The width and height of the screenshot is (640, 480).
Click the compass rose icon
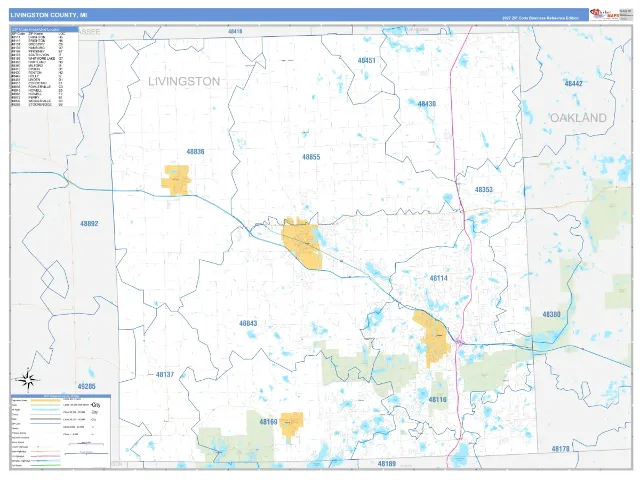tap(28, 380)
